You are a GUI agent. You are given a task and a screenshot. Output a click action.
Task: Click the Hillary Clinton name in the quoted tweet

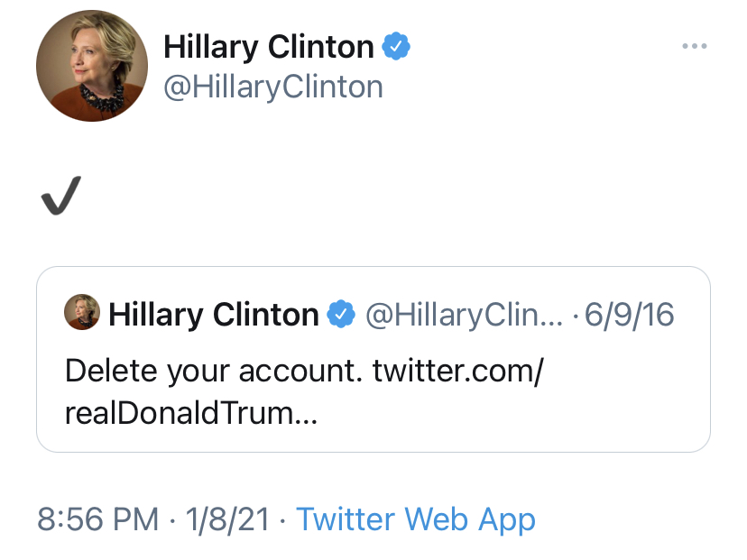coord(214,314)
